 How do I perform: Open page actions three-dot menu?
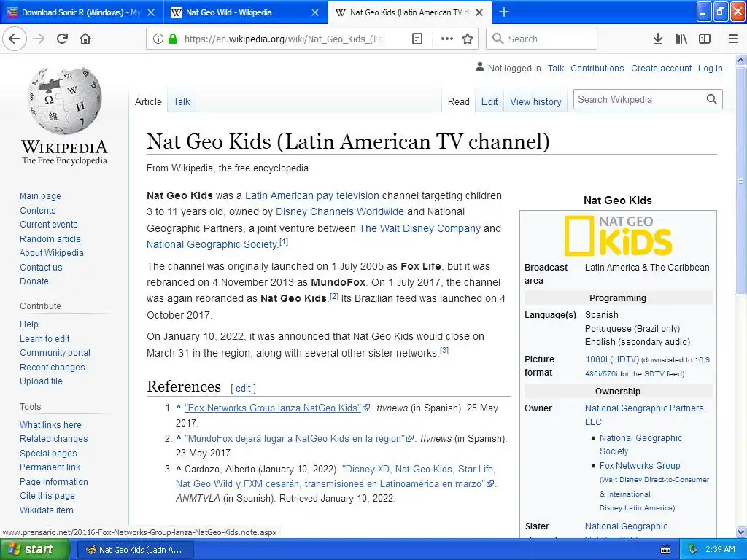tap(447, 39)
